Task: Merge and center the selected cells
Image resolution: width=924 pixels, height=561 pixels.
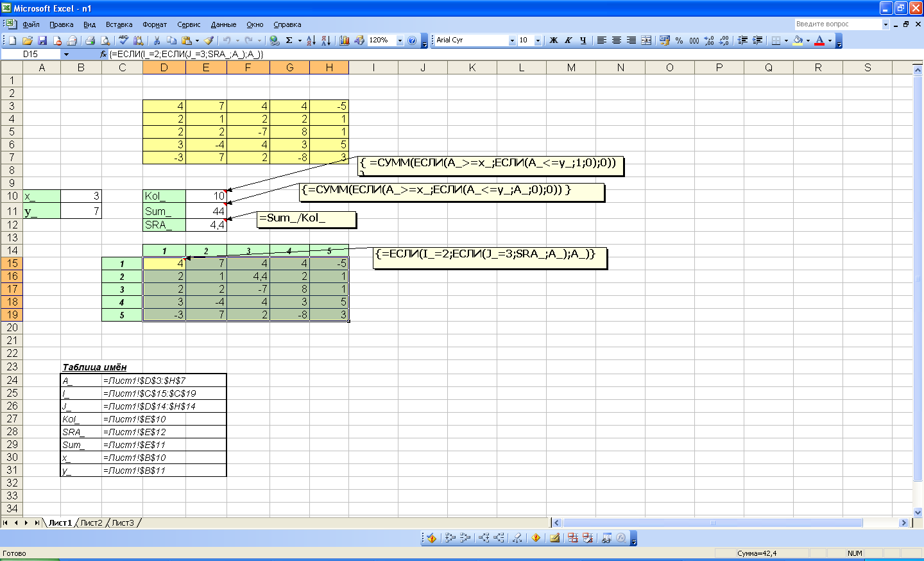Action: coord(646,40)
